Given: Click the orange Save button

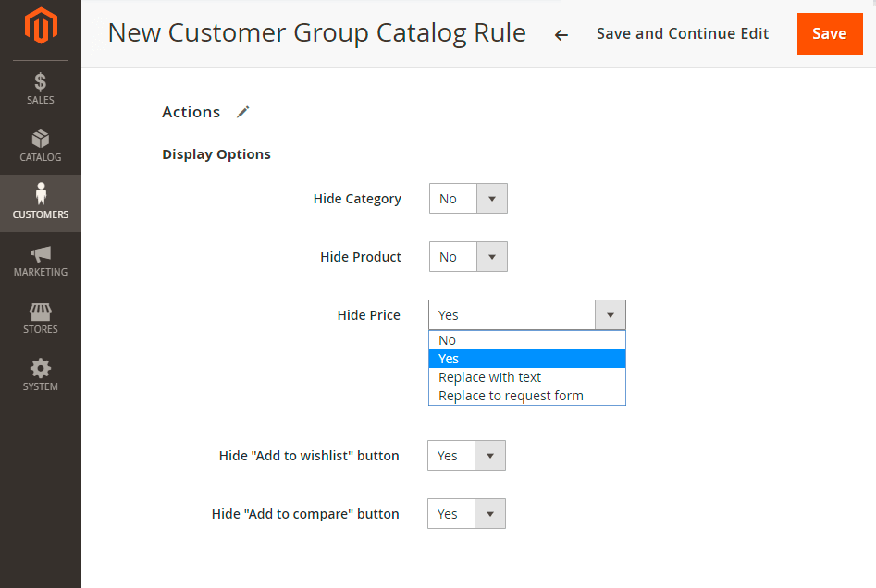Looking at the screenshot, I should (830, 33).
